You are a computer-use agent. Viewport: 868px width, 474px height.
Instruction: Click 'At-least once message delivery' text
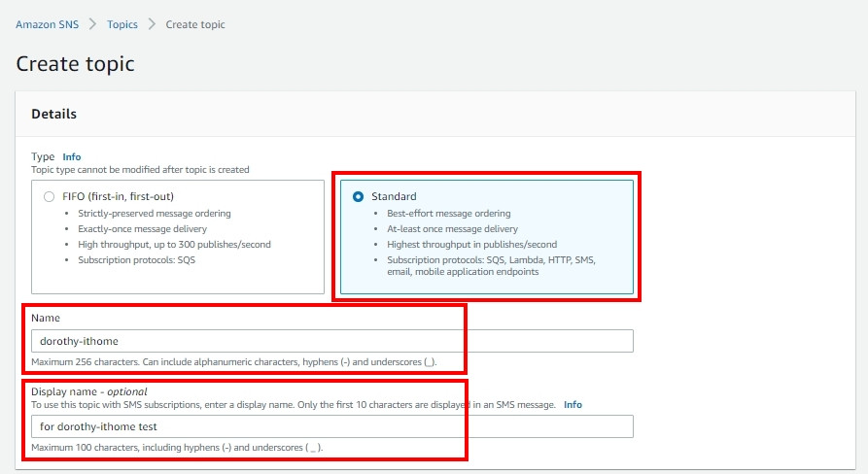point(452,229)
